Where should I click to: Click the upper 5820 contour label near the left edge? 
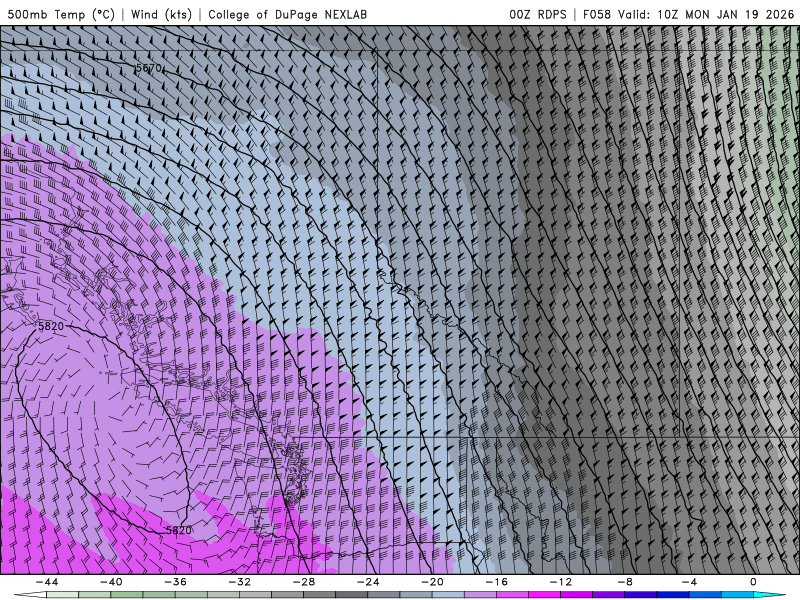[x=51, y=326]
